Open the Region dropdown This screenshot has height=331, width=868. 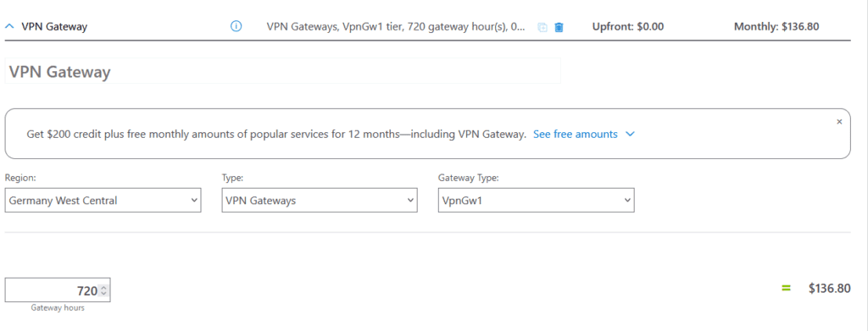pyautogui.click(x=103, y=200)
